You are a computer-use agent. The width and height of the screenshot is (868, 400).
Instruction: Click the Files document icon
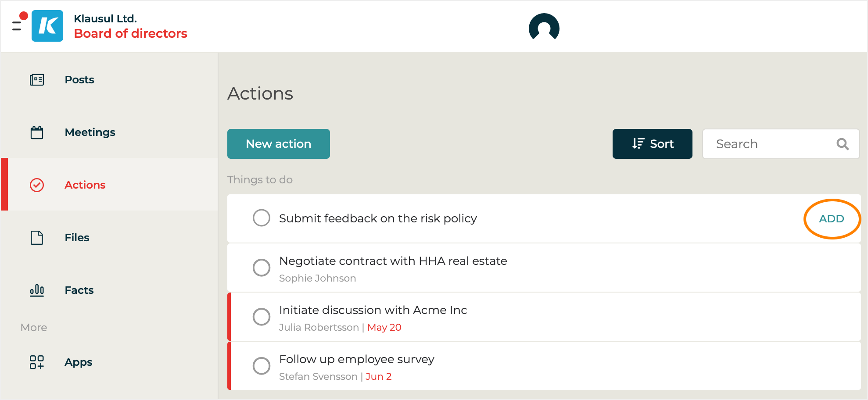coord(37,238)
